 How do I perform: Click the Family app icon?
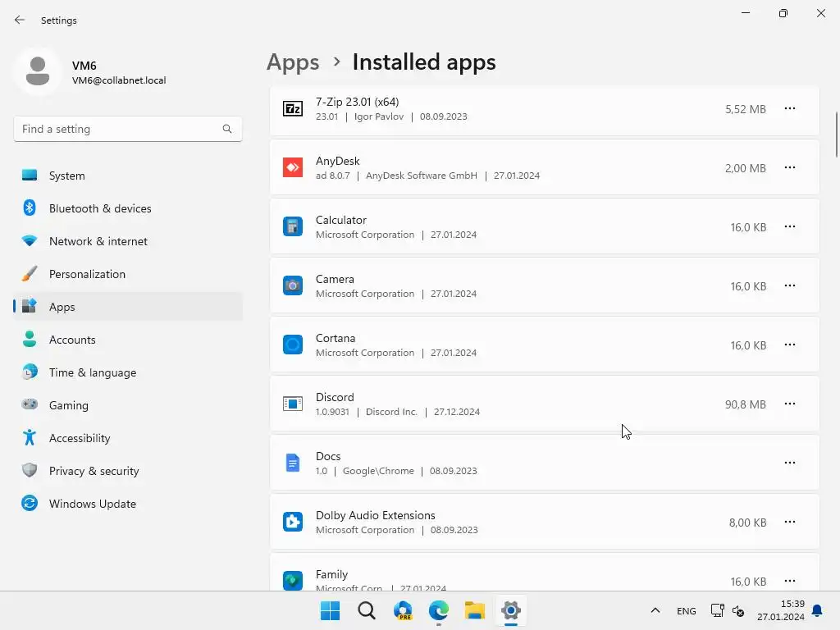(293, 581)
